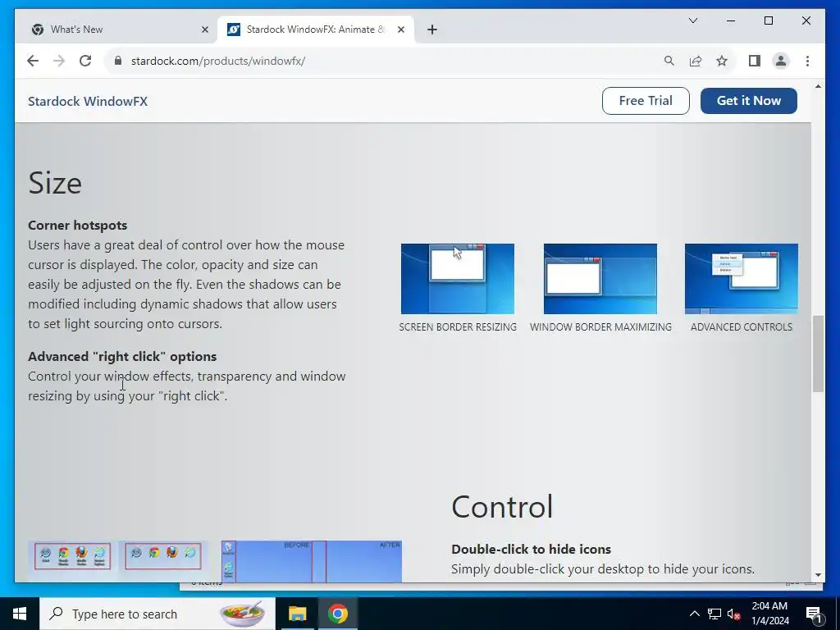Open the network status tray icon
Screen dimensions: 840x630
click(714, 614)
